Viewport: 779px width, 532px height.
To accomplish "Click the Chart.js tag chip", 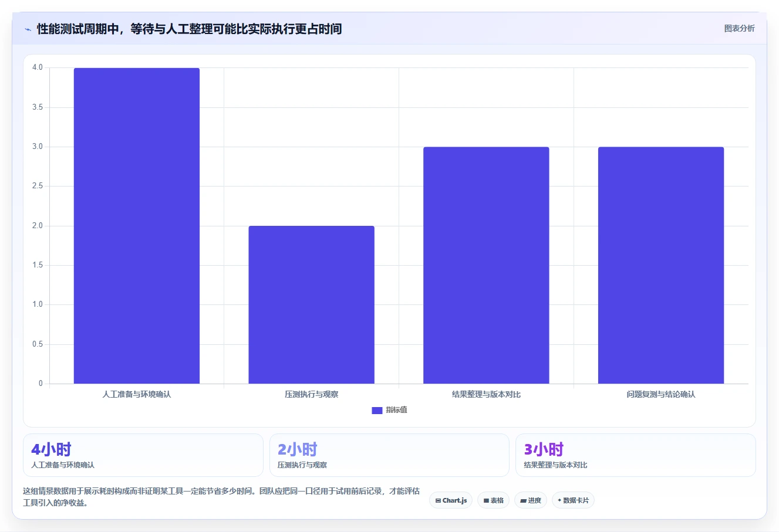I will pos(451,500).
